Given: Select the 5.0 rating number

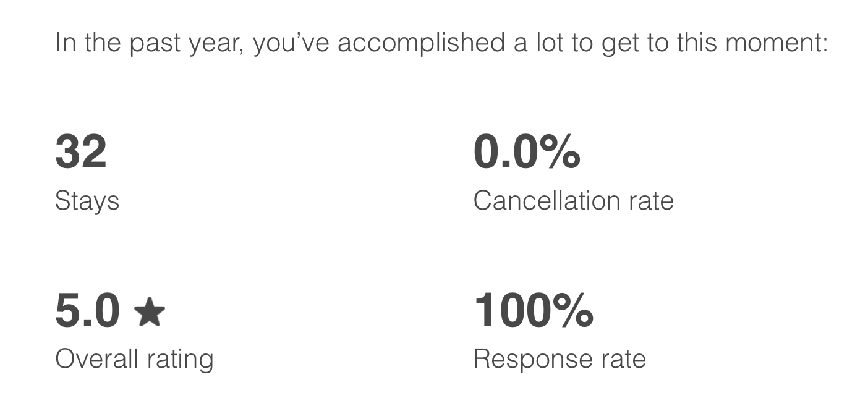Looking at the screenshot, I should click(x=87, y=311).
